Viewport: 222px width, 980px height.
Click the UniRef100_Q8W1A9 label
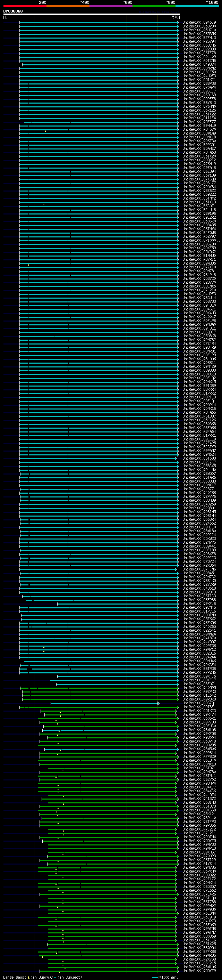click(x=199, y=133)
